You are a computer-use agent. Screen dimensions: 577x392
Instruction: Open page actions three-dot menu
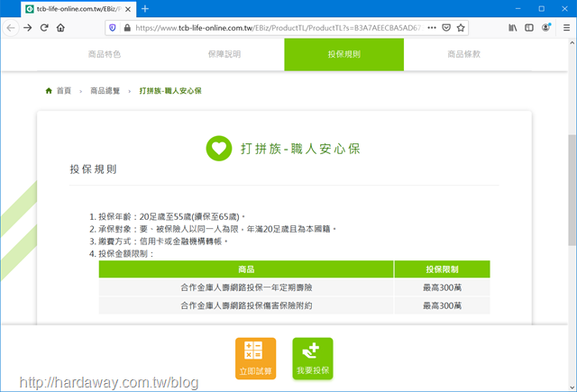click(x=432, y=28)
